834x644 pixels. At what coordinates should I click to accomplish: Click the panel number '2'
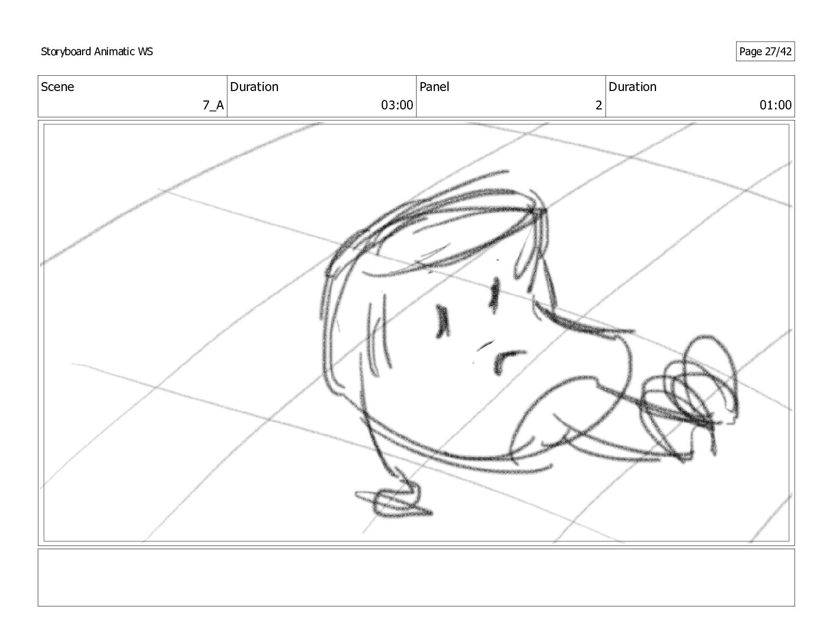599,105
